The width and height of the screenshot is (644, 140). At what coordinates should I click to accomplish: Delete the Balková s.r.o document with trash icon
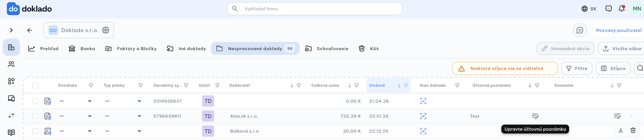[633, 130]
